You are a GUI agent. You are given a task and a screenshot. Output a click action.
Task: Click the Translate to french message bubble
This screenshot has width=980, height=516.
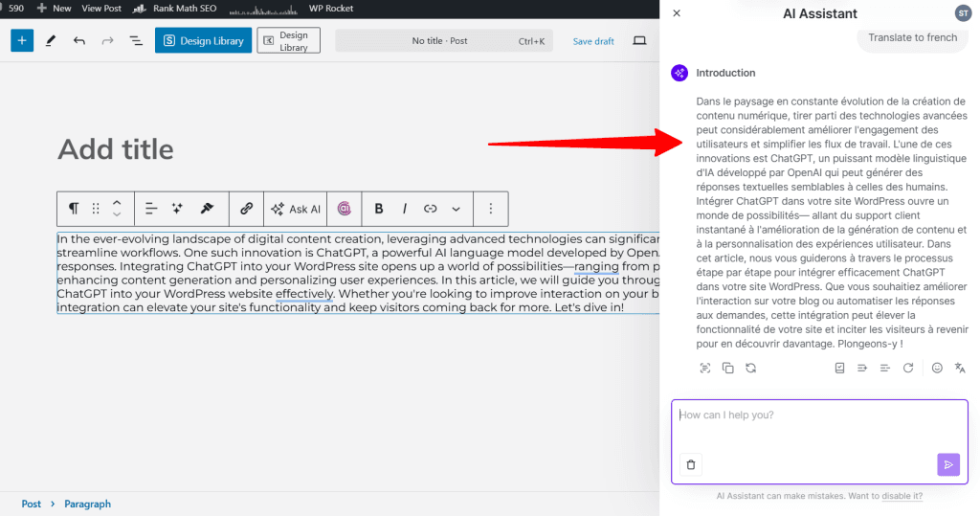[912, 37]
